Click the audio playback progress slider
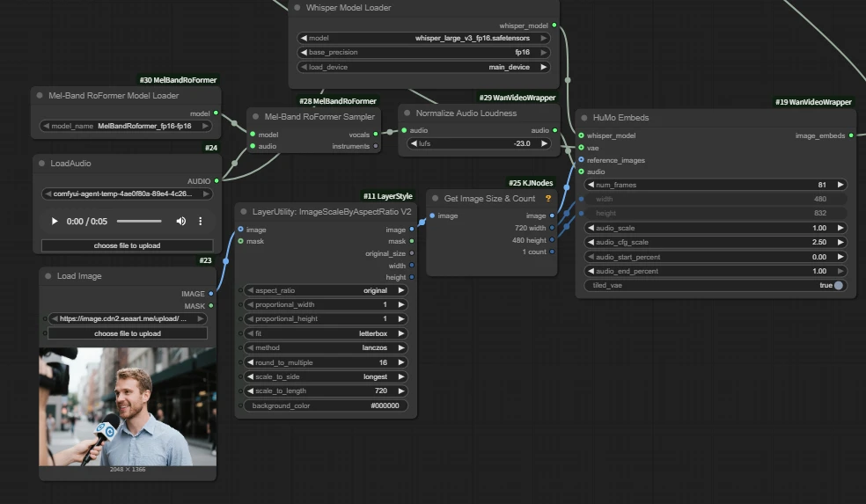Image resolution: width=866 pixels, height=504 pixels. coord(139,222)
